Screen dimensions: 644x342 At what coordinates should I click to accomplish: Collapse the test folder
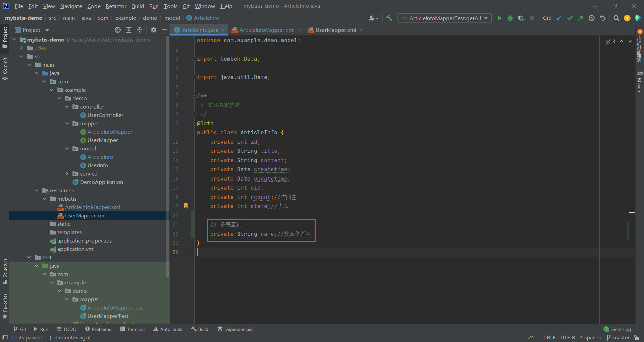click(29, 258)
